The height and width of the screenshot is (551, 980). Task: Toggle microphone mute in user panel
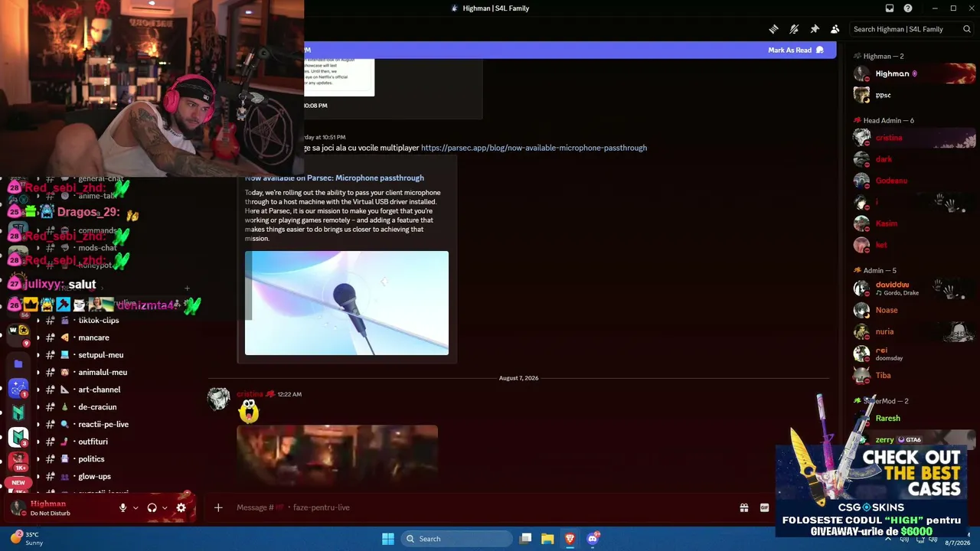pyautogui.click(x=122, y=507)
